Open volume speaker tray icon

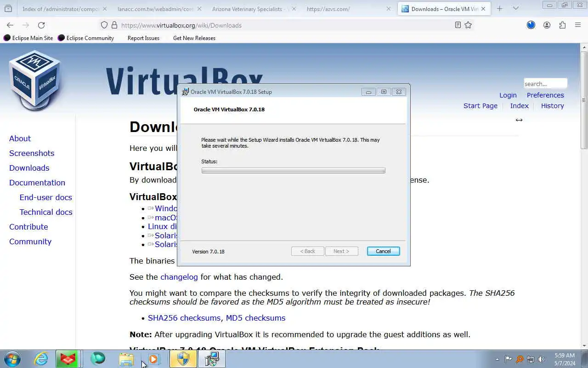[x=542, y=359]
